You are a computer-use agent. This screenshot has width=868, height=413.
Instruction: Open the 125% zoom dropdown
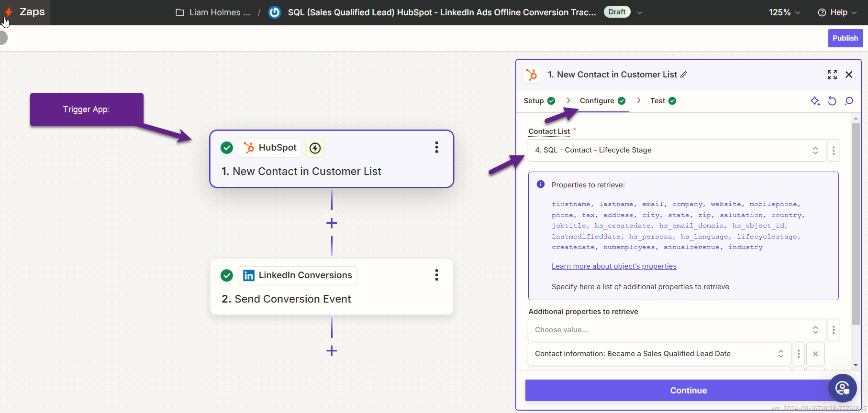coord(784,12)
